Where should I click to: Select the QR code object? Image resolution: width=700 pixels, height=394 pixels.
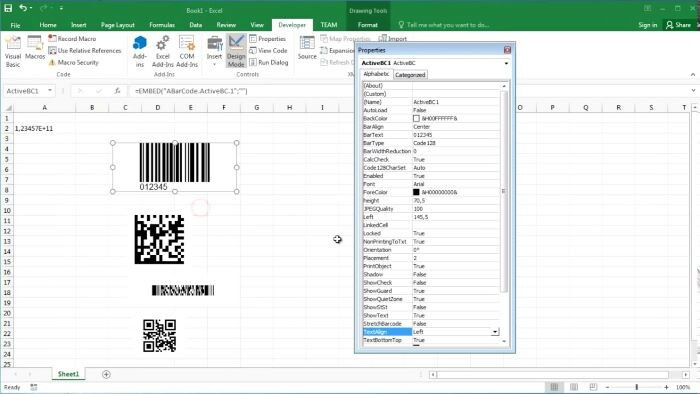click(x=159, y=336)
